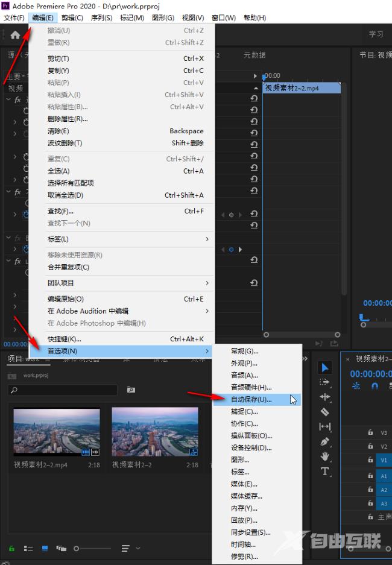Click the project panel search field
Screen dimensions: 392x565
point(62,390)
